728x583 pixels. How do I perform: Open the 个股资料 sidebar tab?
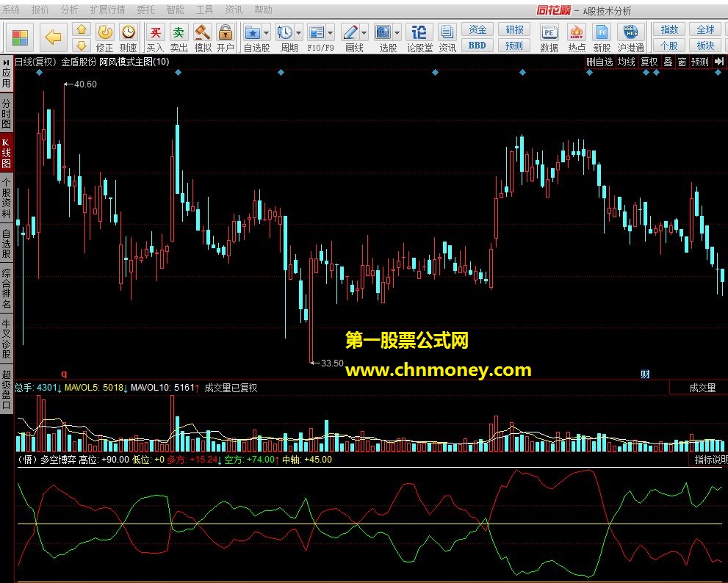(x=6, y=198)
